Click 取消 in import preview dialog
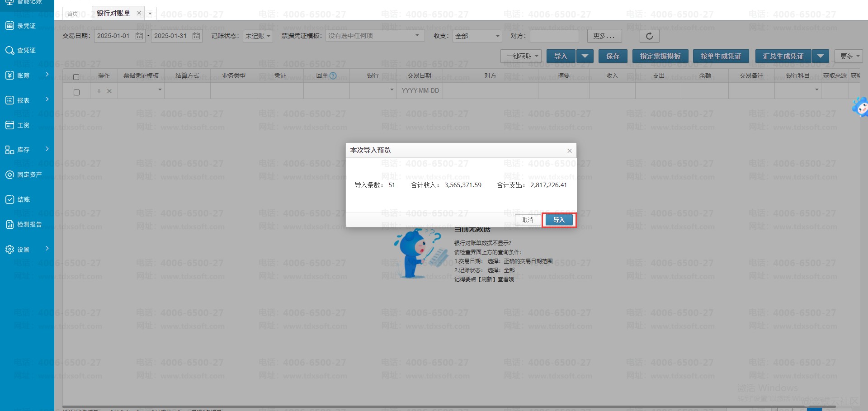868x411 pixels. pyautogui.click(x=528, y=220)
